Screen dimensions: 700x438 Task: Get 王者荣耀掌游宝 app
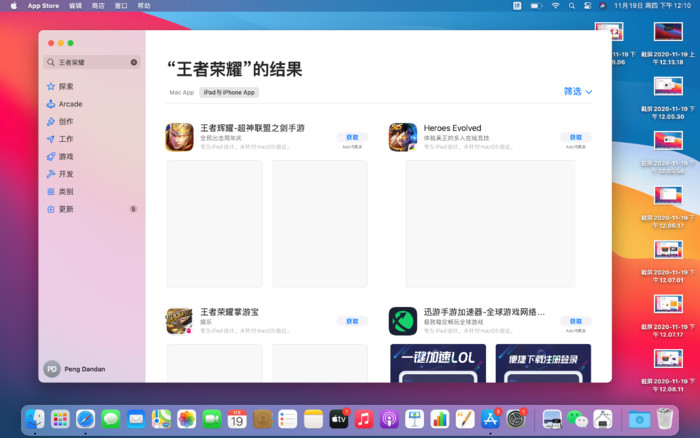(351, 321)
